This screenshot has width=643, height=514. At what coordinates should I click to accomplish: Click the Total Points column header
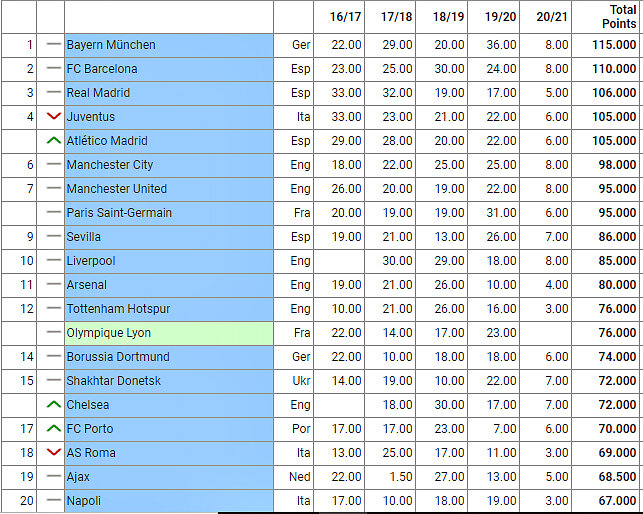[619, 17]
